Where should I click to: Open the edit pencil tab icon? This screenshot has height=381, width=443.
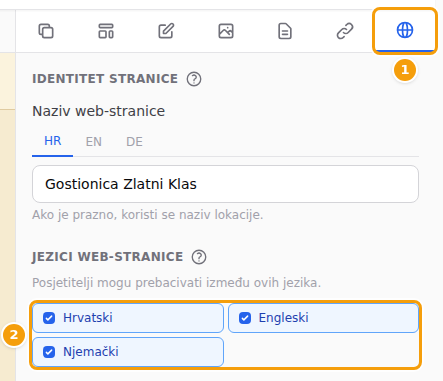[166, 31]
